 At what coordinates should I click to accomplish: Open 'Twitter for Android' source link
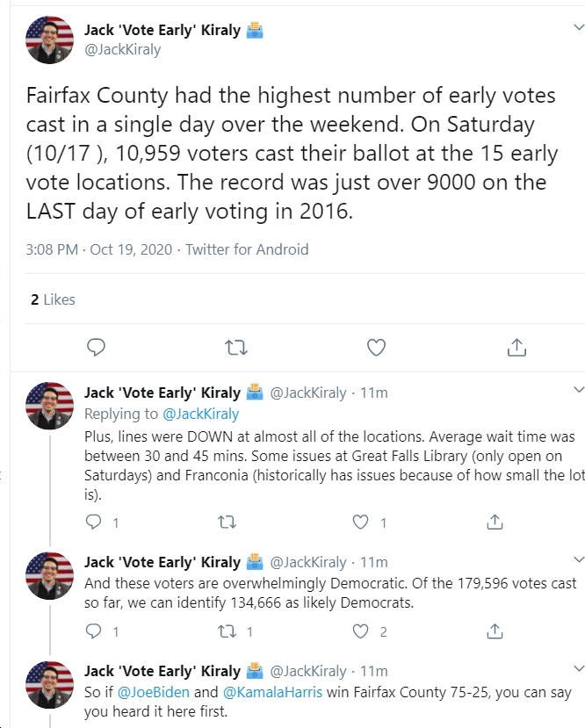tap(247, 249)
